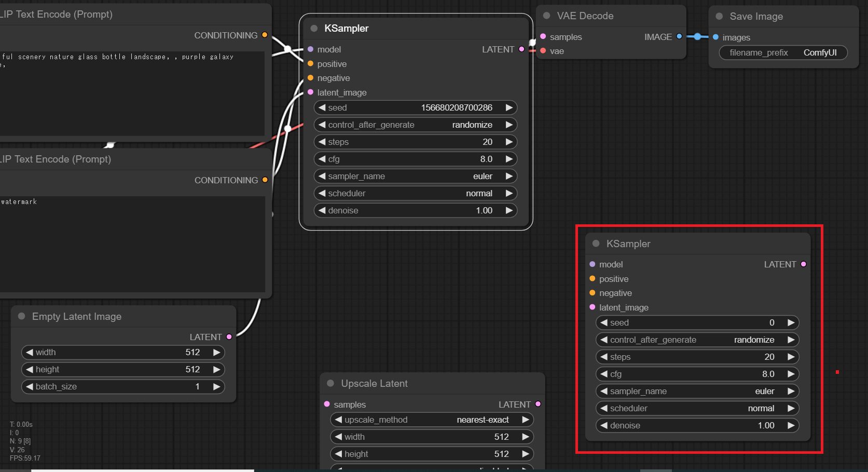Click the lower KSampler's model input socket
Viewport: 868px width, 472px height.
pos(593,264)
